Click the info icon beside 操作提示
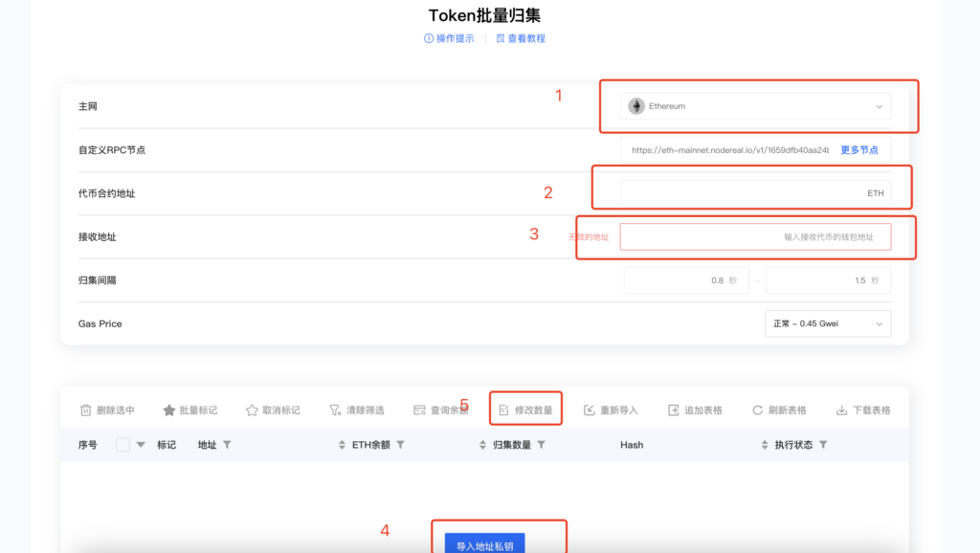 [429, 38]
